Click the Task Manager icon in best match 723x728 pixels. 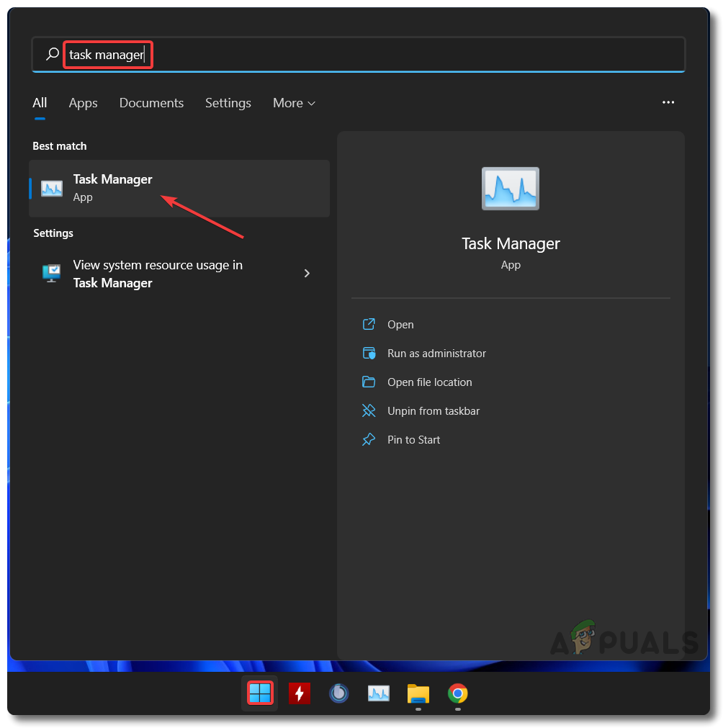click(x=52, y=188)
